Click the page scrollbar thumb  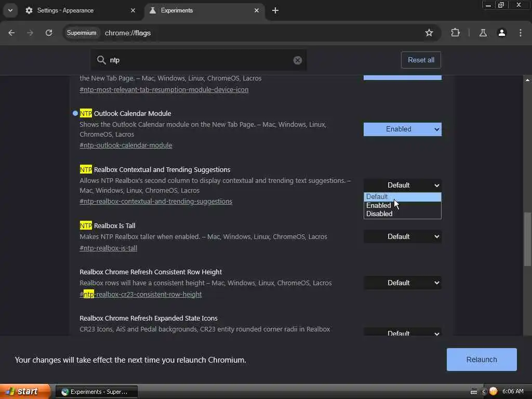tap(527, 240)
